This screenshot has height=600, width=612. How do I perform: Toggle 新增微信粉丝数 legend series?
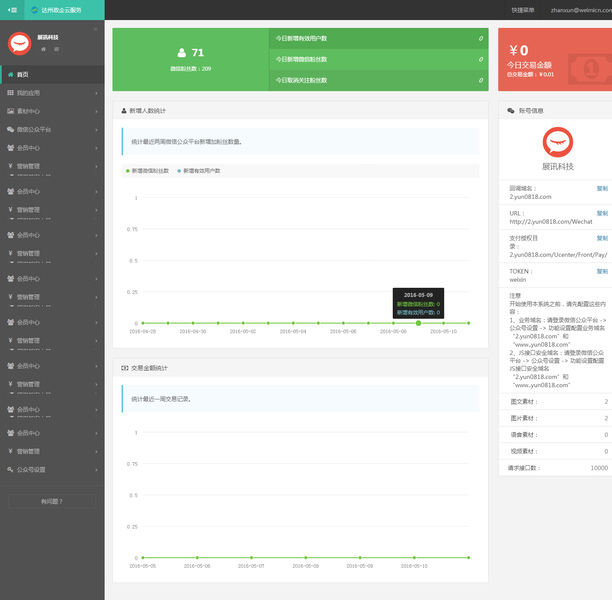click(x=148, y=171)
